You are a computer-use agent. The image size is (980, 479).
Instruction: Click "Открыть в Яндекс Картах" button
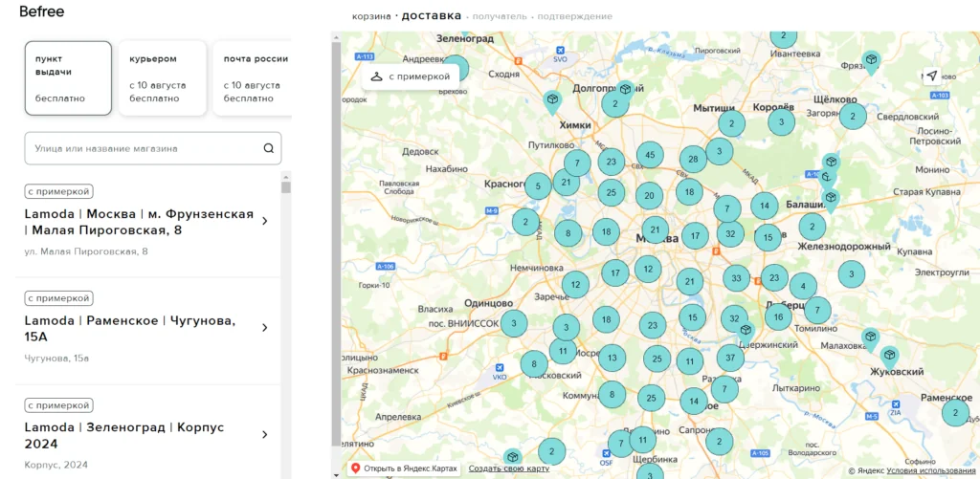(403, 468)
